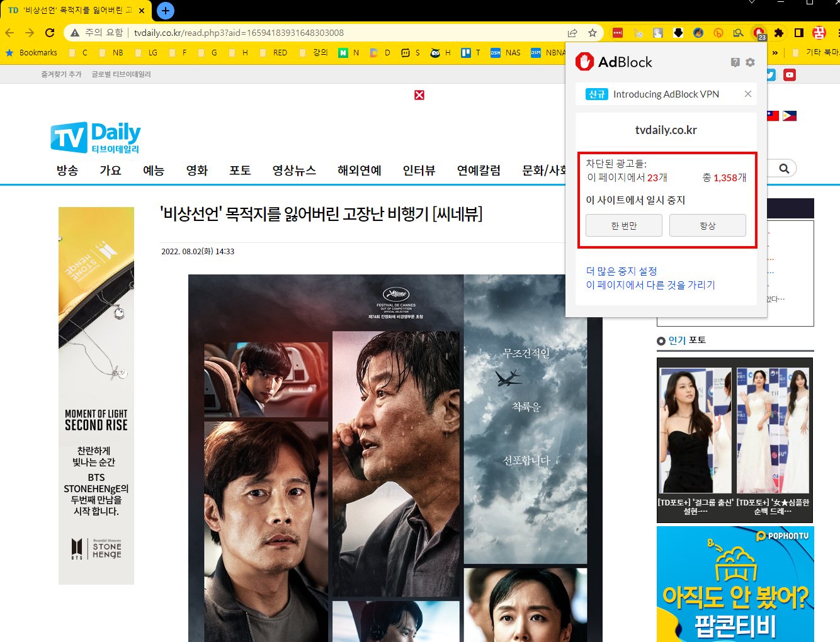Open the 해외연예 menu
Viewport: 840px width, 642px height.
coord(360,171)
